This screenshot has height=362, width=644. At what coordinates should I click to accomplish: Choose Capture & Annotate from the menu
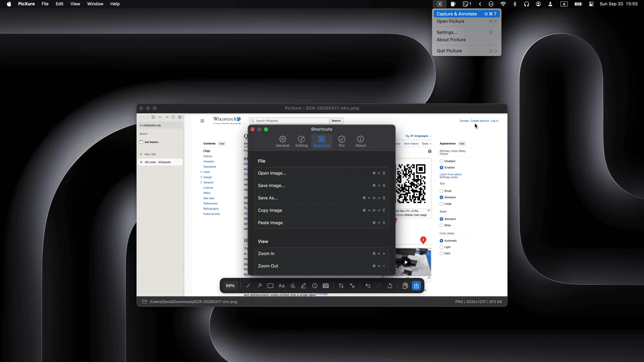[467, 14]
